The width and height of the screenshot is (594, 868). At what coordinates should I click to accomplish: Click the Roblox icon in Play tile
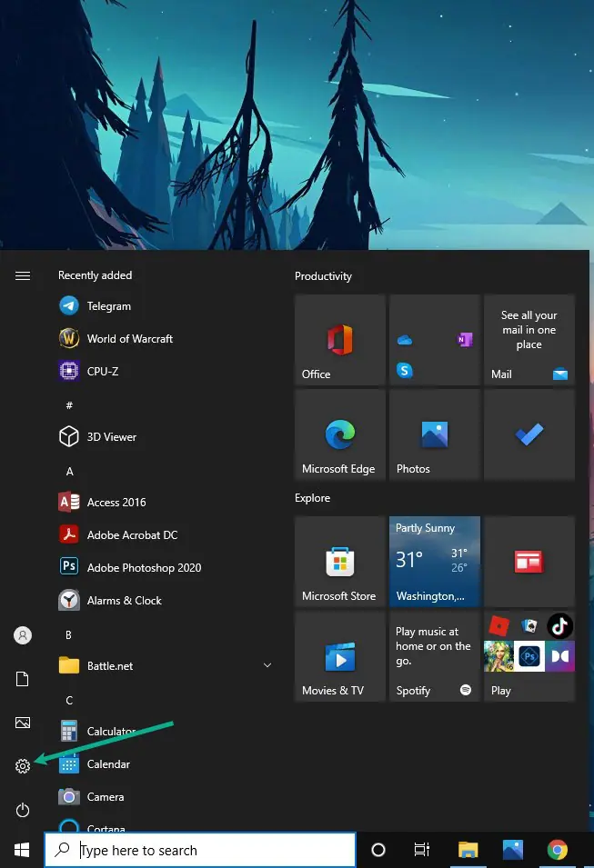tap(499, 626)
